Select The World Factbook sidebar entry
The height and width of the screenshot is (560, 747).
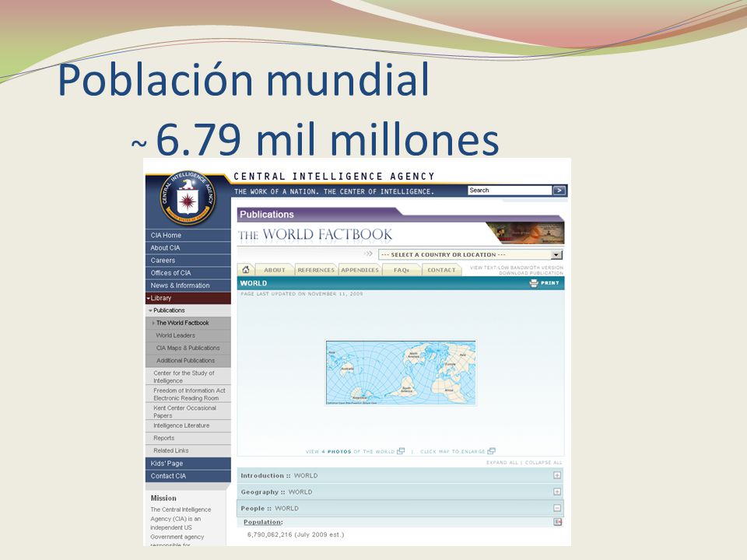pos(188,323)
